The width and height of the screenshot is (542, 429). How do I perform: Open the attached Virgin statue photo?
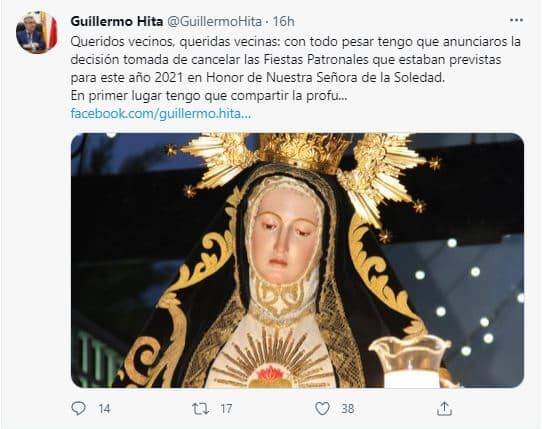pyautogui.click(x=297, y=260)
